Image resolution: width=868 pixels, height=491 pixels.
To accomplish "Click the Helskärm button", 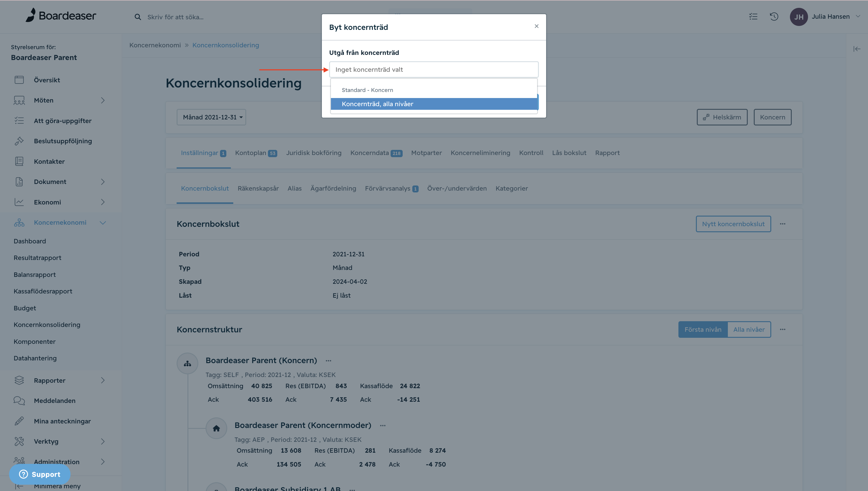I will click(x=722, y=117).
